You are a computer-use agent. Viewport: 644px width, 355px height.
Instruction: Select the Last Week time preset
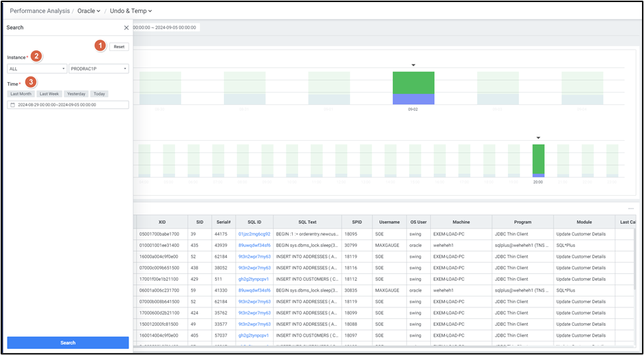[x=49, y=94]
